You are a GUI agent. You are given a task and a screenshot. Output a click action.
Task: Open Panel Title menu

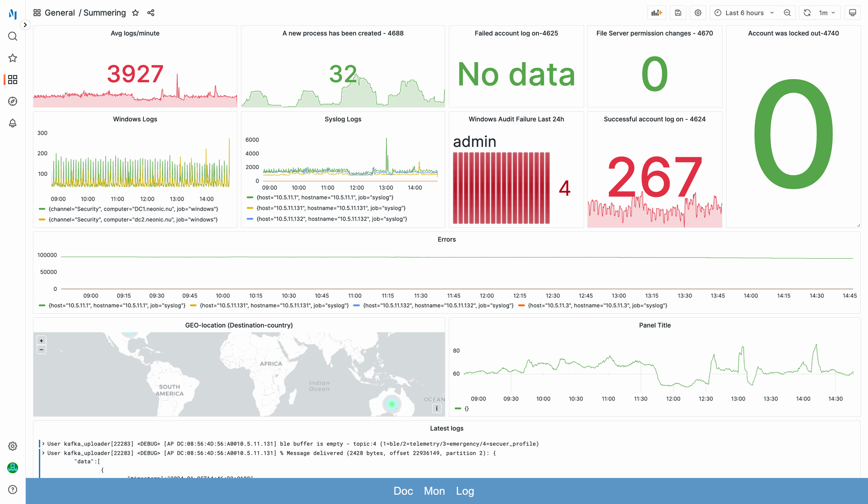tap(655, 325)
